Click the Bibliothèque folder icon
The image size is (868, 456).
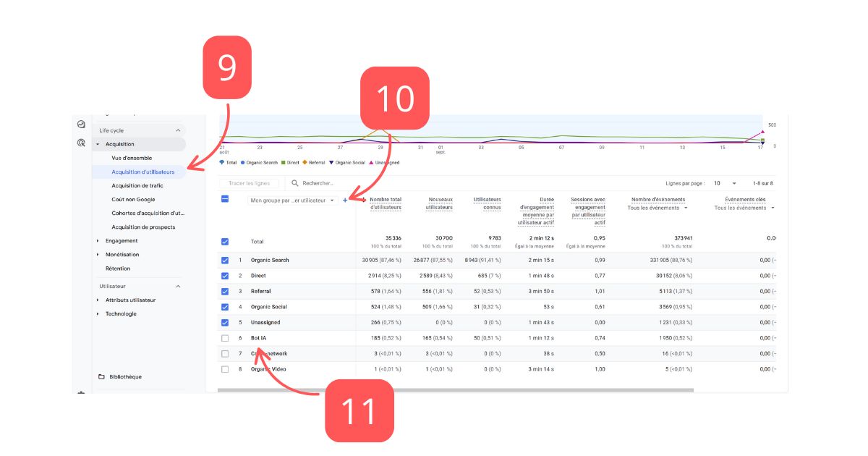102,376
